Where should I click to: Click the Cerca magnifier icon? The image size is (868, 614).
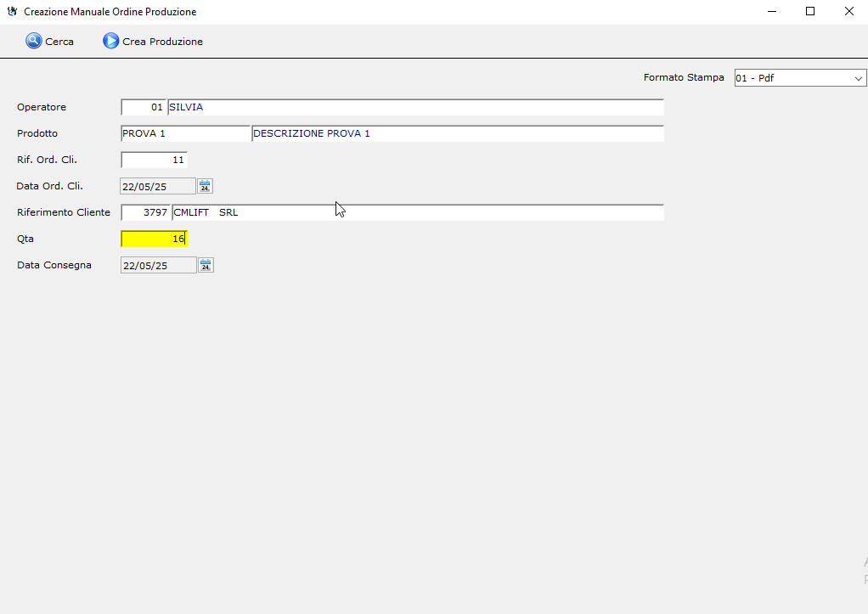tap(34, 41)
